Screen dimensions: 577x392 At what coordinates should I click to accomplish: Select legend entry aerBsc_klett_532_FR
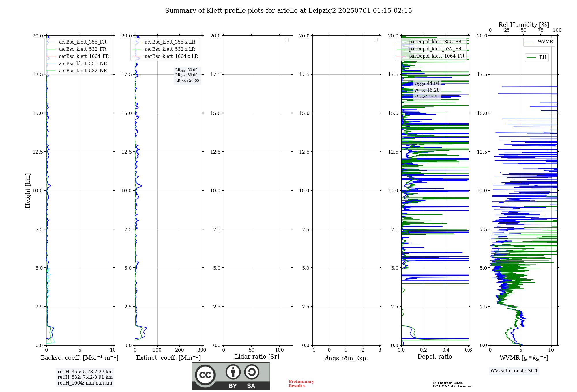[x=78, y=49]
